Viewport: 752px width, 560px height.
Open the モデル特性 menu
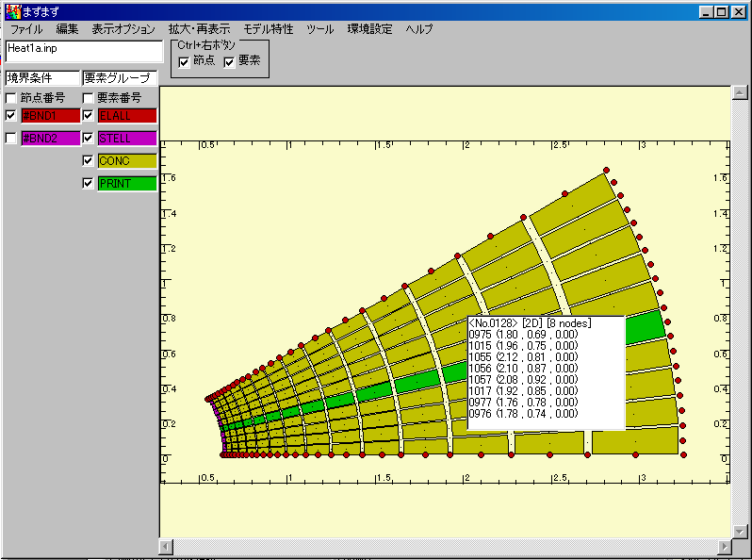269,29
